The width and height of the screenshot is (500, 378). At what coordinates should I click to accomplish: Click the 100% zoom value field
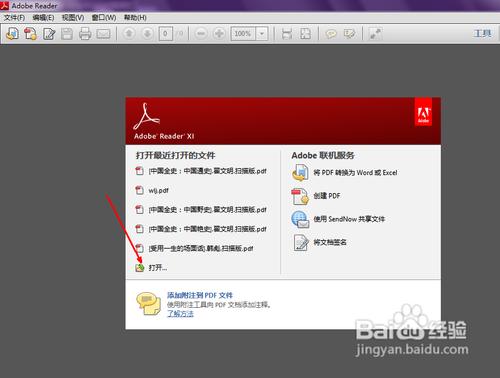tap(243, 34)
